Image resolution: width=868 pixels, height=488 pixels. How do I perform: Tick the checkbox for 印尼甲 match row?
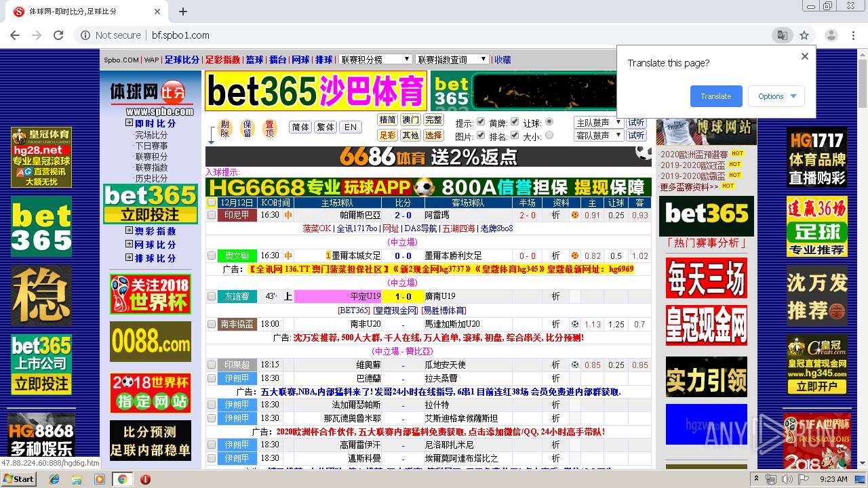point(212,215)
